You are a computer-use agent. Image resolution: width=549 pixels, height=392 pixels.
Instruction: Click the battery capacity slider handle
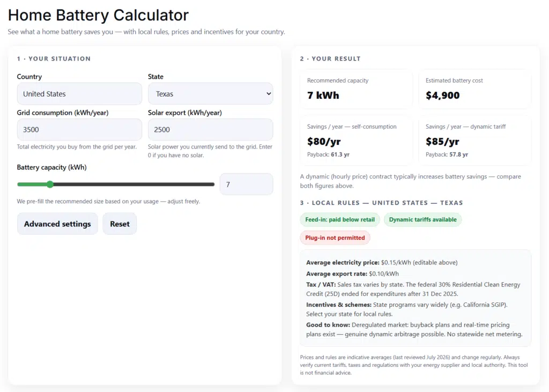click(50, 184)
